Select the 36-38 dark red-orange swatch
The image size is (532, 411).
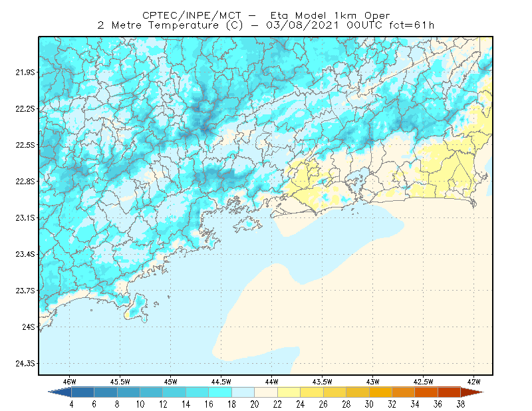point(450,392)
